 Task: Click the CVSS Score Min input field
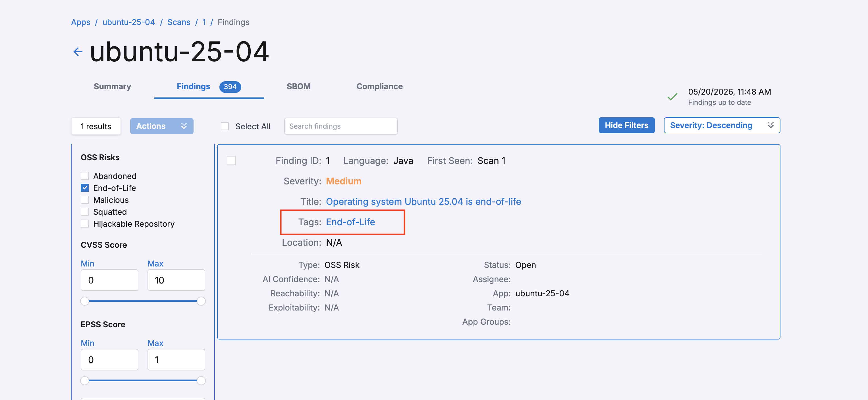point(109,280)
